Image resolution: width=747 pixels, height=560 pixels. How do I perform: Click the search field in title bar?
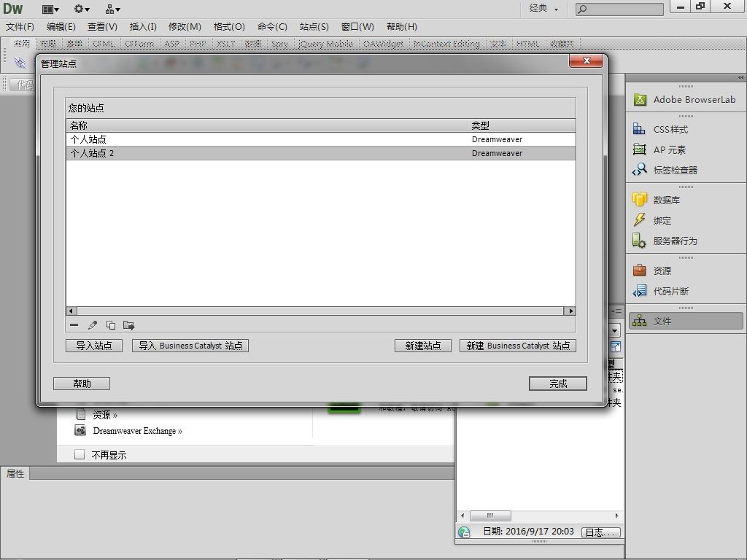[619, 9]
